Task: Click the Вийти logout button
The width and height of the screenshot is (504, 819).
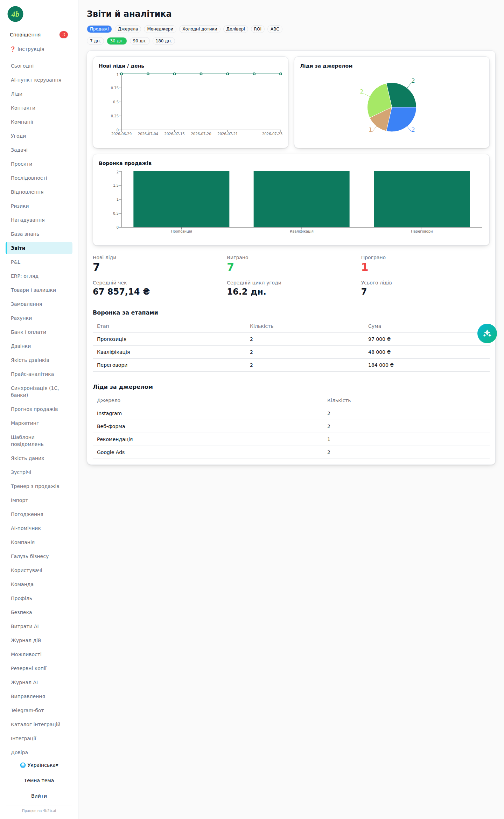Action: 39,796
